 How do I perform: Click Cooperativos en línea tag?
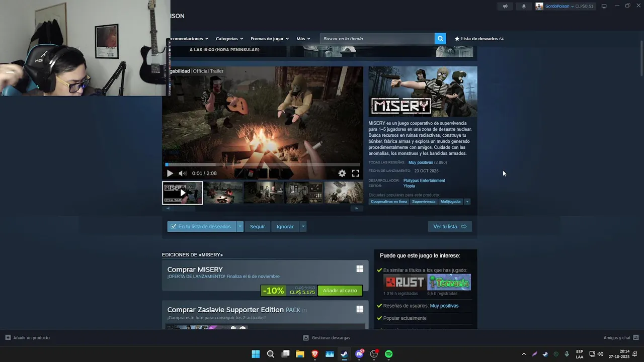pyautogui.click(x=389, y=202)
